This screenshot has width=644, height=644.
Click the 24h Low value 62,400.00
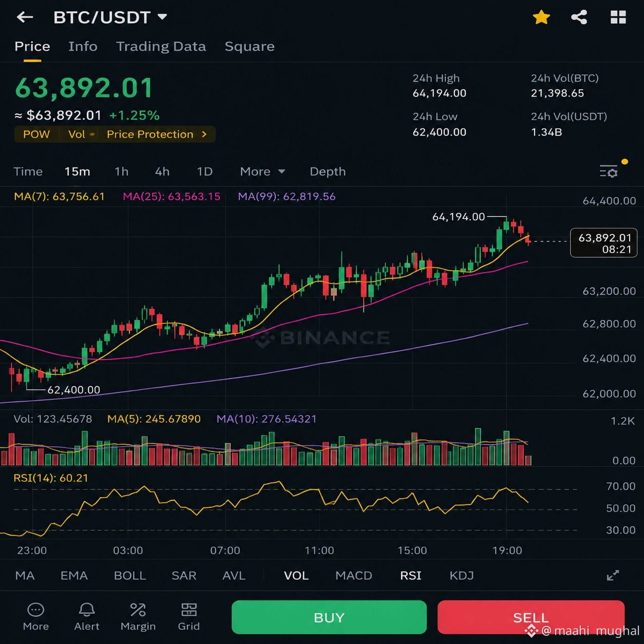click(x=440, y=132)
